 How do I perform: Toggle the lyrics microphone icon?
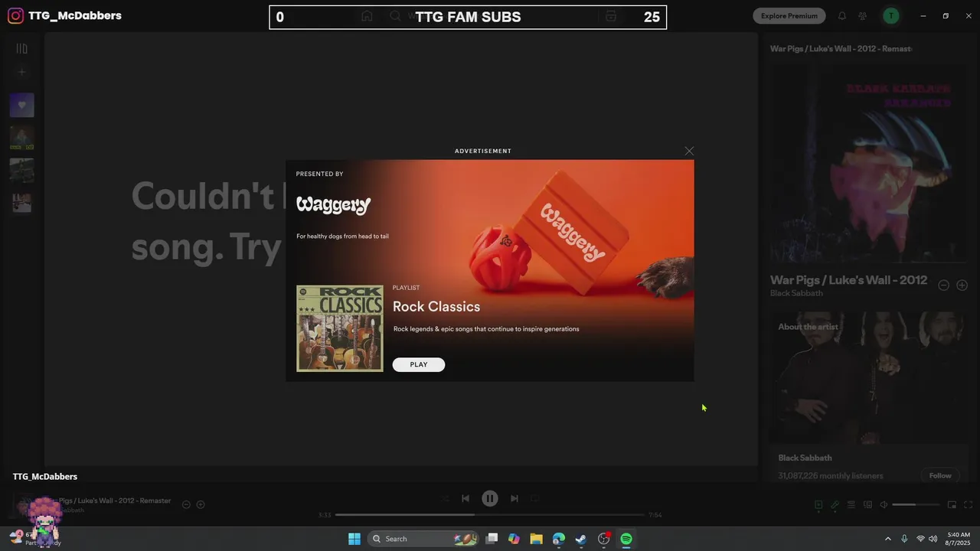[835, 504]
